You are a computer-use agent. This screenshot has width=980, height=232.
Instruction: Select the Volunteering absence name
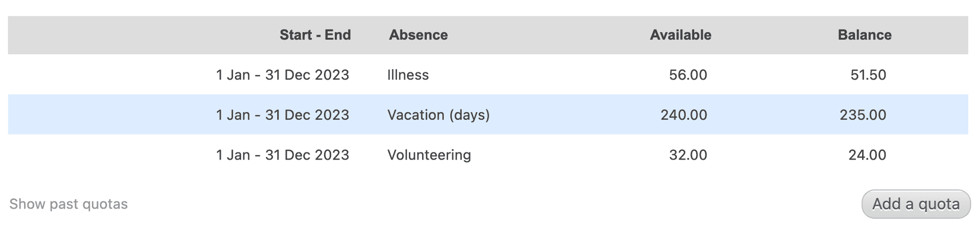[429, 155]
